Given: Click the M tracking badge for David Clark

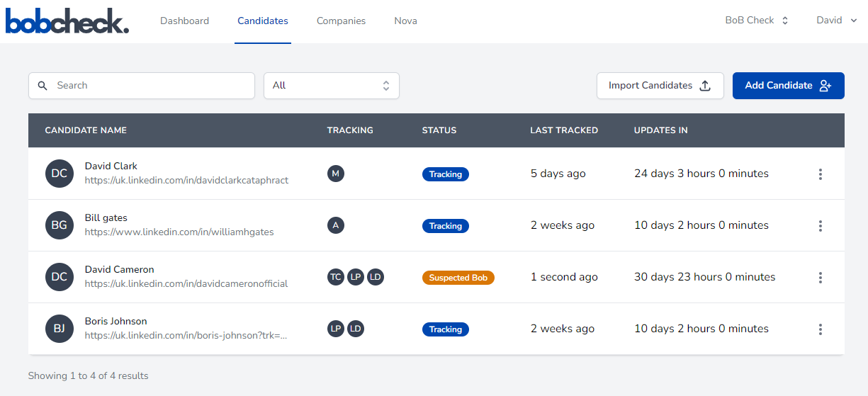Looking at the screenshot, I should (x=336, y=174).
